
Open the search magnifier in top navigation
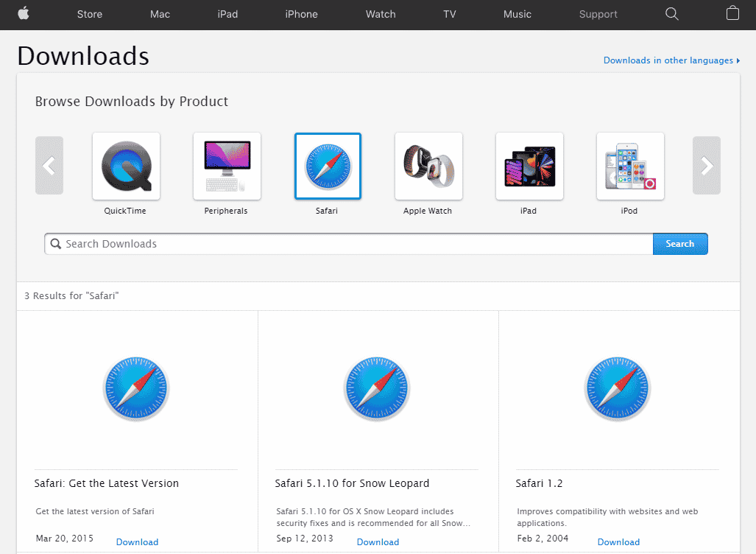[671, 14]
